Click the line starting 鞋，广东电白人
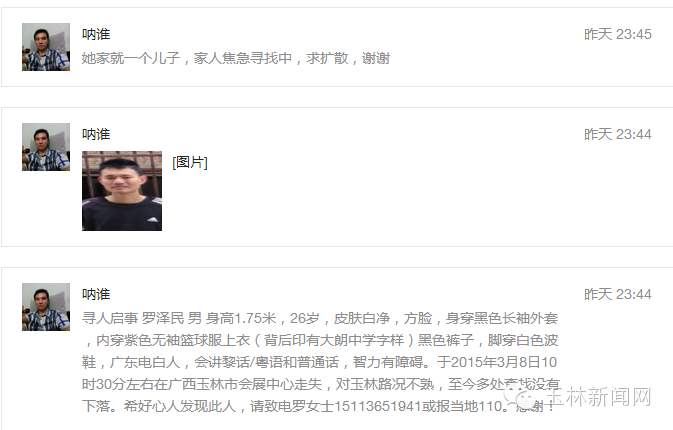The image size is (673, 430). point(319,362)
